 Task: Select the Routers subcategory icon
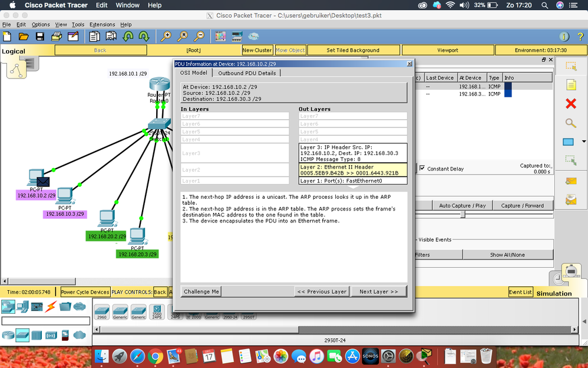point(8,335)
